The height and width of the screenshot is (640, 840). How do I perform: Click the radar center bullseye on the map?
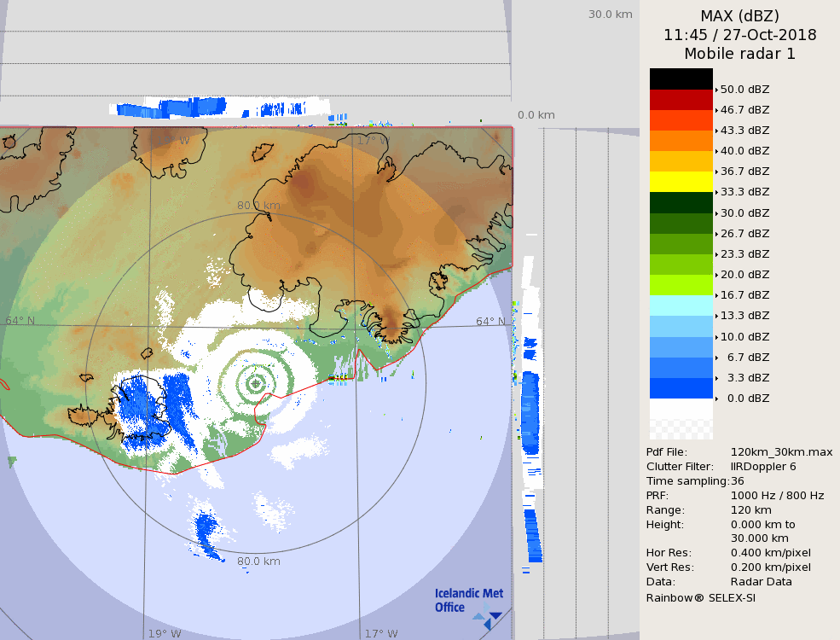tap(255, 384)
